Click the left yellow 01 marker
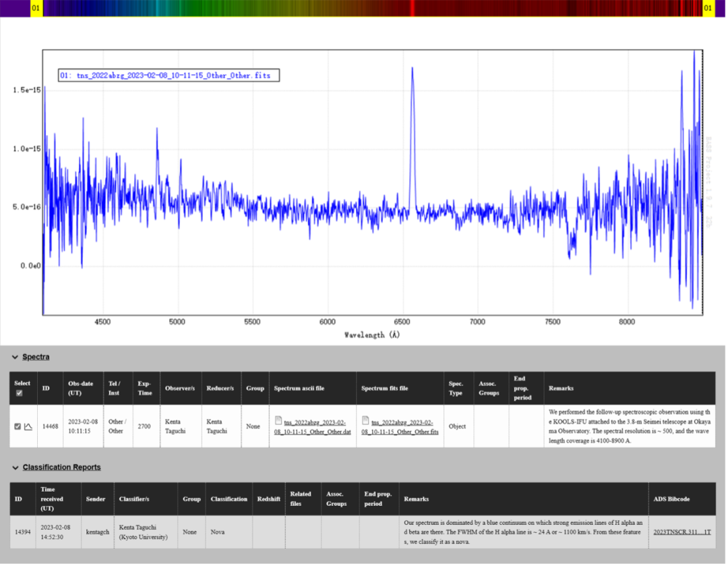 36,8
